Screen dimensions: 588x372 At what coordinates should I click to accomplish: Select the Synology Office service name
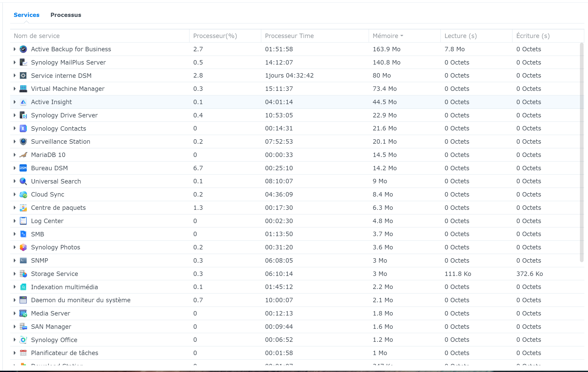(x=54, y=340)
